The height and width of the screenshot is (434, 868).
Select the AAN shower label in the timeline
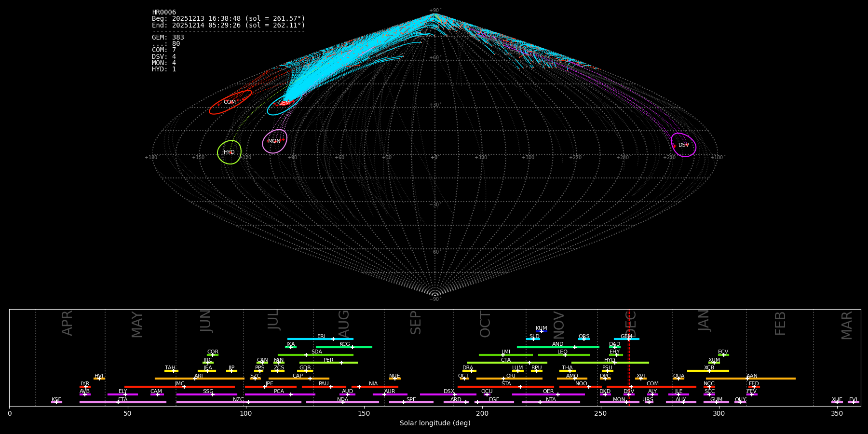752,376
